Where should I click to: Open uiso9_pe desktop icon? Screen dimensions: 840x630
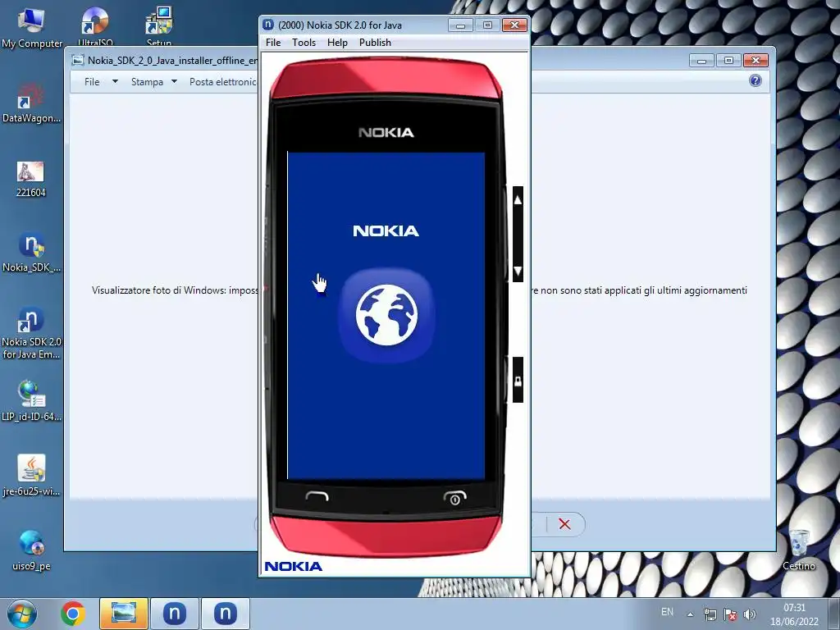tap(31, 550)
